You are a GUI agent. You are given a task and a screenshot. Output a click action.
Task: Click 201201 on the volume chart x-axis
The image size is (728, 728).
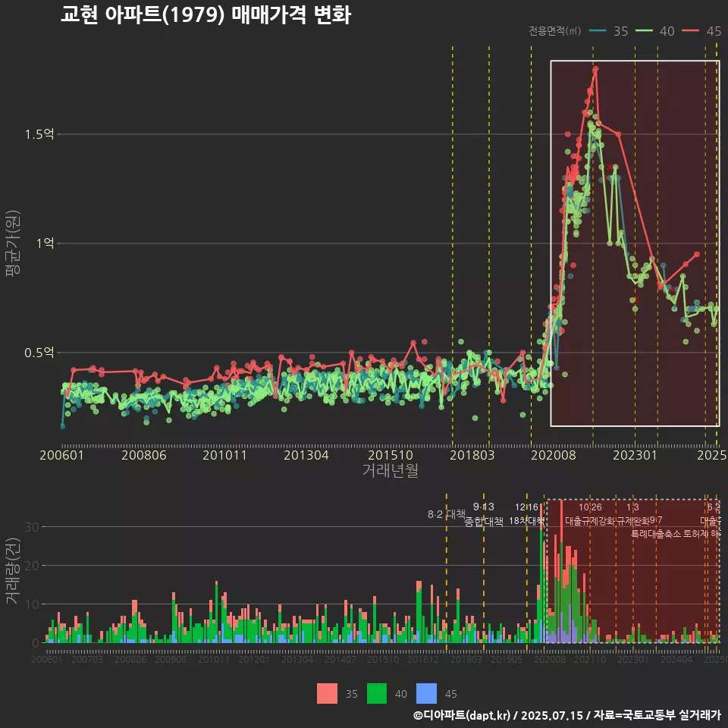[x=254, y=659]
